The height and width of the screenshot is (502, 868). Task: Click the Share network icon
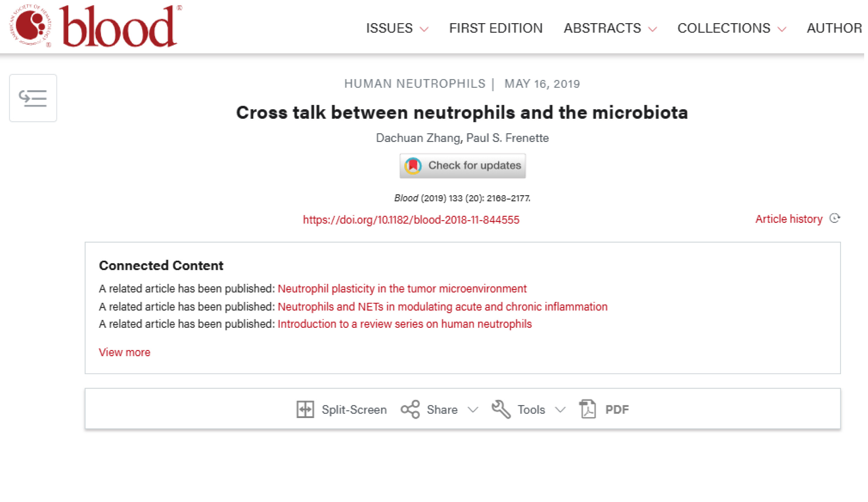pyautogui.click(x=410, y=409)
